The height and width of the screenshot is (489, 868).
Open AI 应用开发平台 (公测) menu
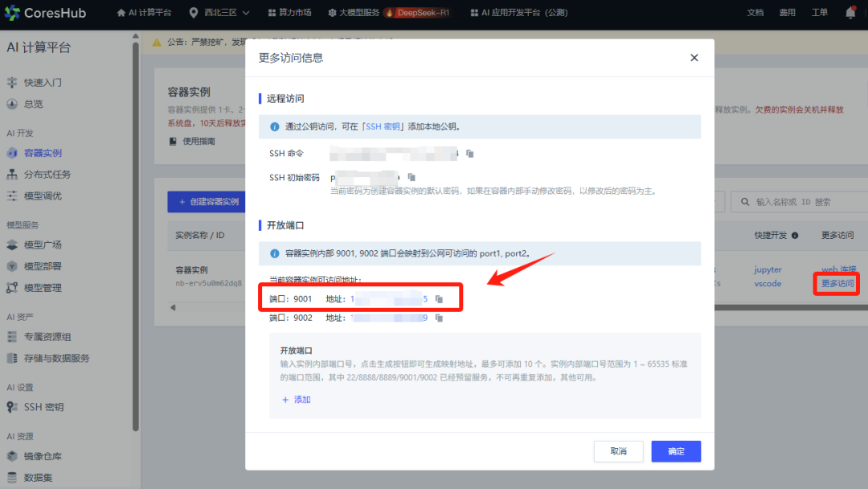[x=519, y=12]
